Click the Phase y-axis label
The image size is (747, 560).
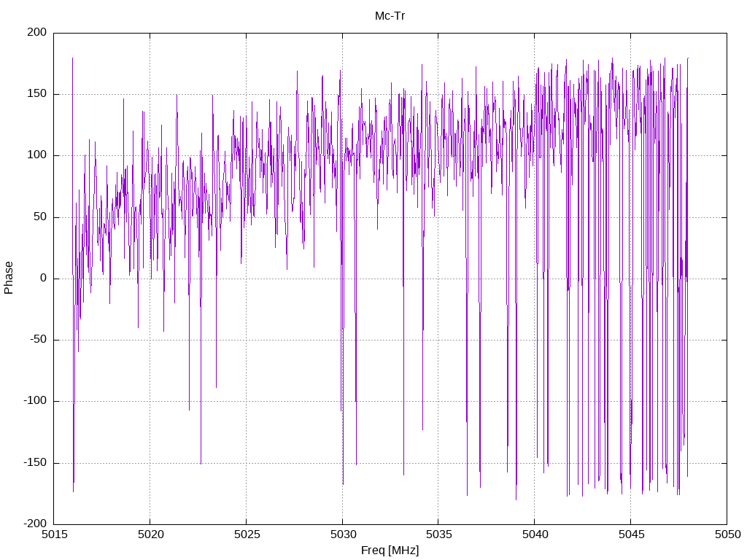9,278
